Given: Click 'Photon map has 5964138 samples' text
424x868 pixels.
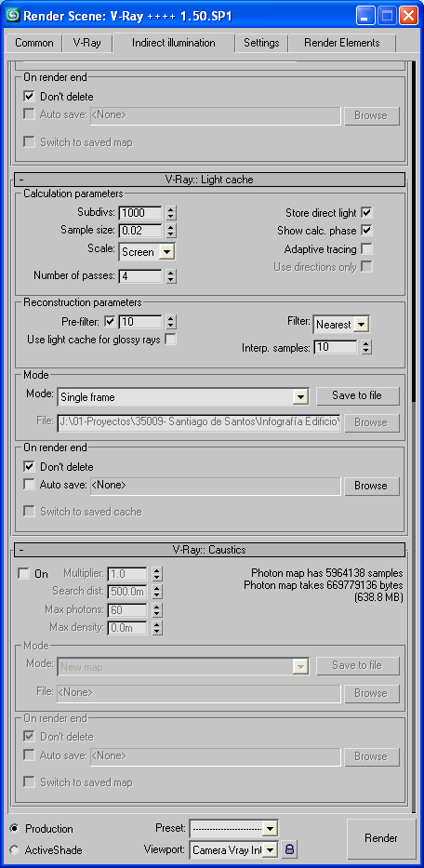Looking at the screenshot, I should click(x=326, y=573).
